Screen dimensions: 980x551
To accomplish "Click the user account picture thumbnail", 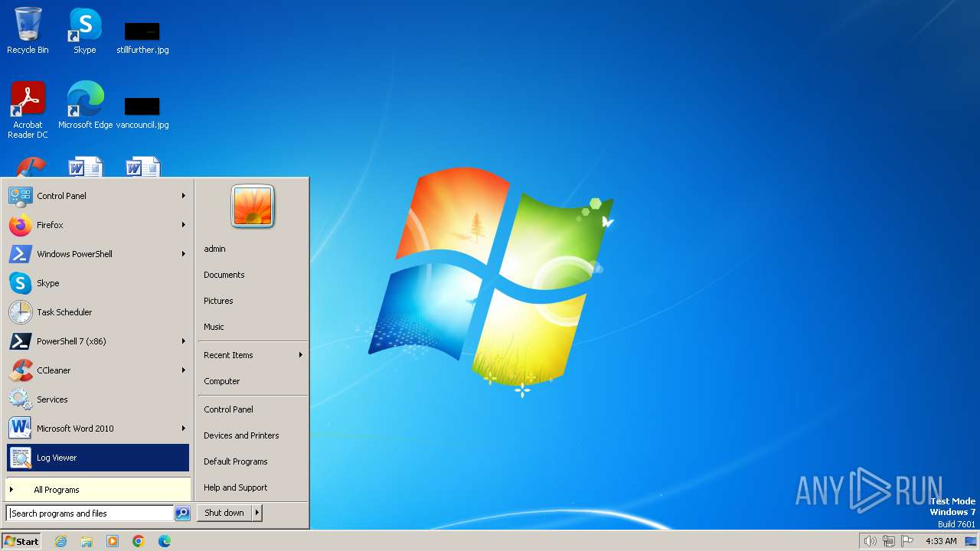I will tap(253, 207).
